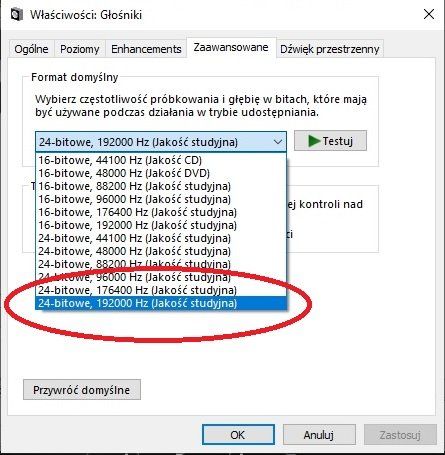The width and height of the screenshot is (445, 455).
Task: Go to the Enhancements tab
Action: [146, 49]
